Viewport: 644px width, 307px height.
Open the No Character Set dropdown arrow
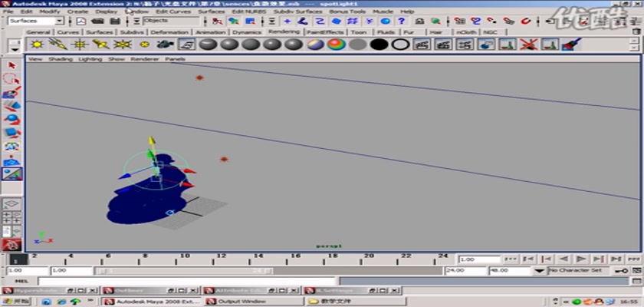point(539,271)
